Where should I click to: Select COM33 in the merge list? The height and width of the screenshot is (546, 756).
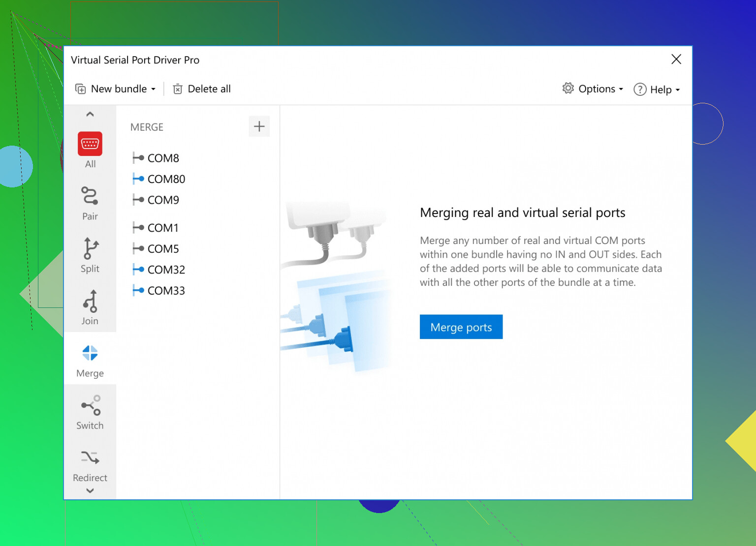(166, 291)
